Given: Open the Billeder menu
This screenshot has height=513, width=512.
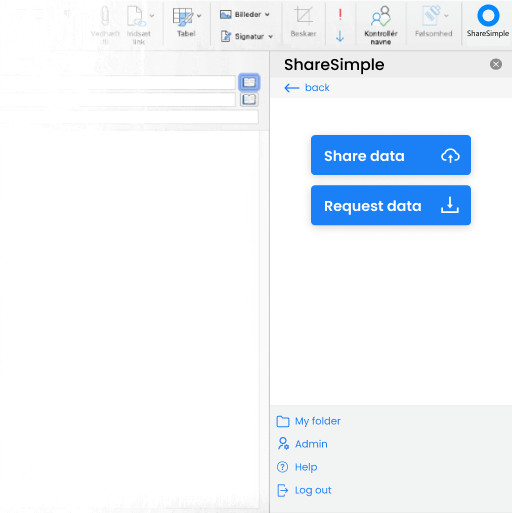Looking at the screenshot, I should (x=245, y=15).
